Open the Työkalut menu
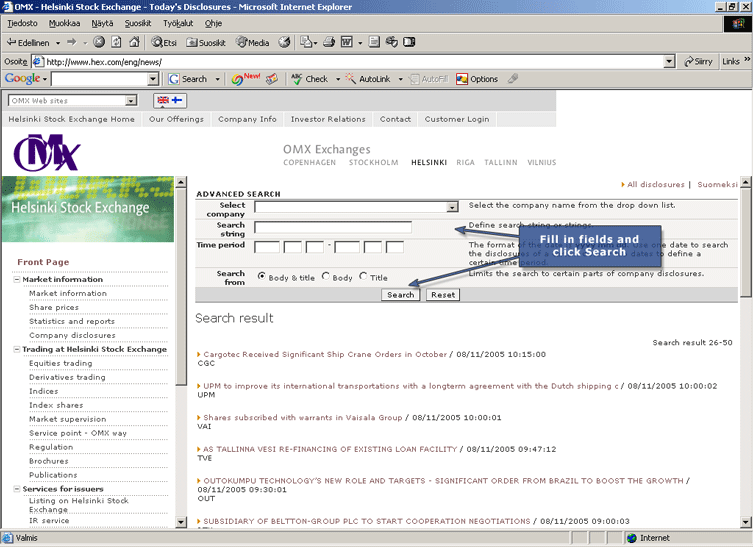753x547 pixels. [x=178, y=23]
